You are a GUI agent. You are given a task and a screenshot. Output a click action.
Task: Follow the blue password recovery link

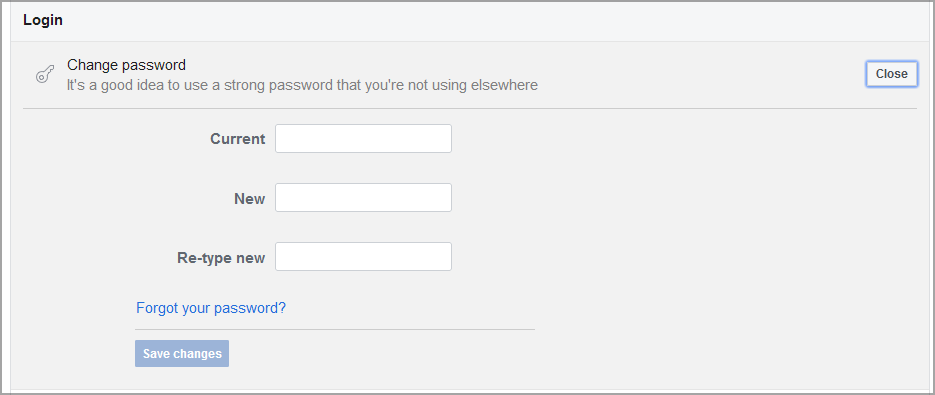[211, 308]
